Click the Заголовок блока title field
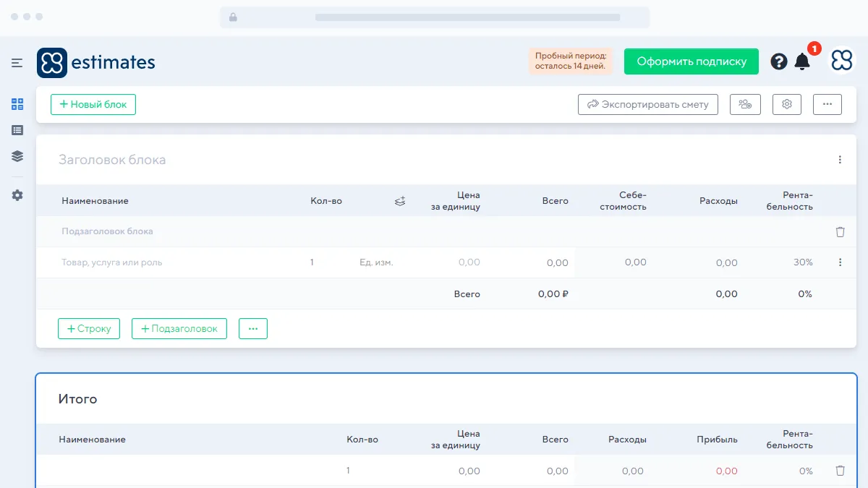 (112, 160)
